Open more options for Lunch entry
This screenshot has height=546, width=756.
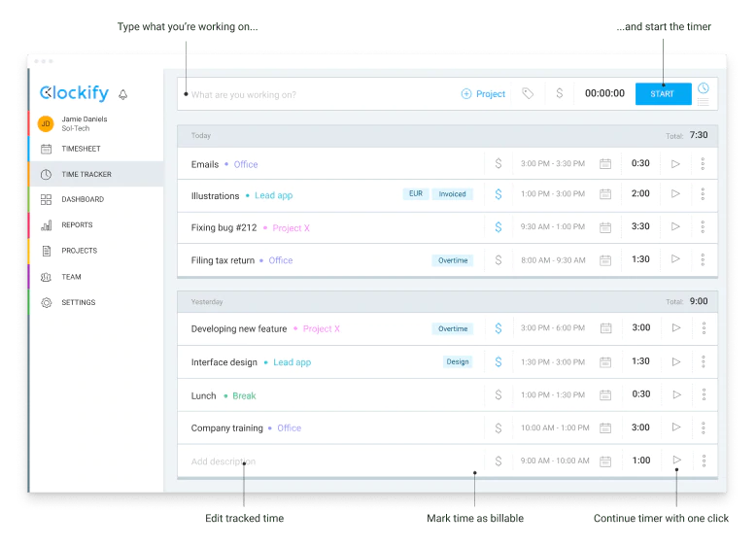point(704,394)
